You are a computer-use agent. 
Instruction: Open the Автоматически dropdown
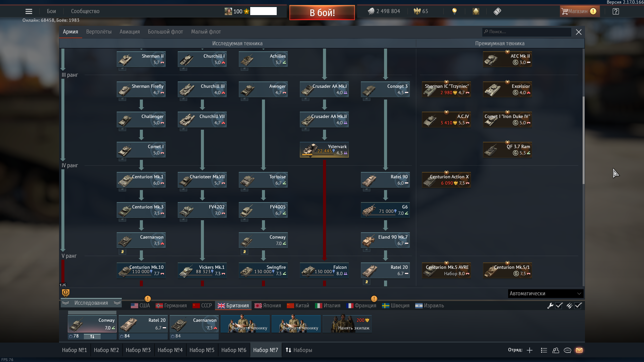tap(546, 294)
